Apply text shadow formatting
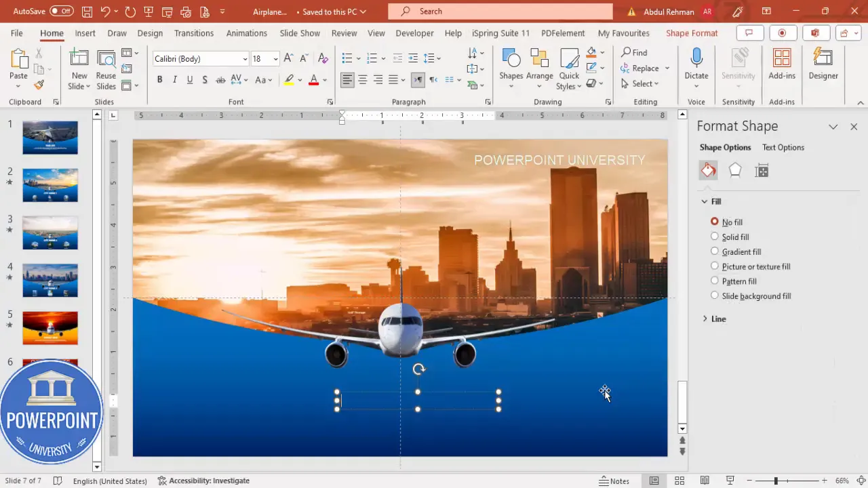Image resolution: width=868 pixels, height=488 pixels. click(205, 80)
